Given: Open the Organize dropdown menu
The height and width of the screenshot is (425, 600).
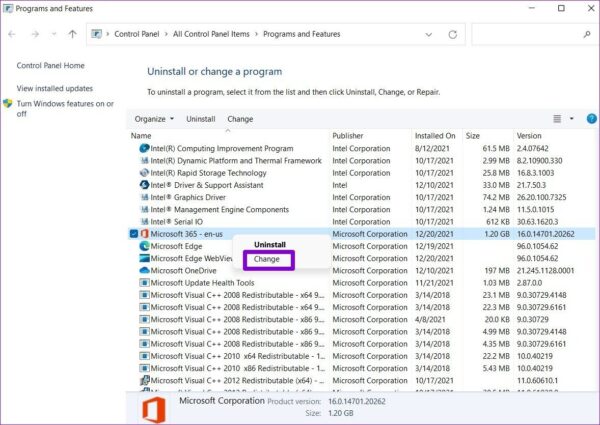Looking at the screenshot, I should point(154,119).
